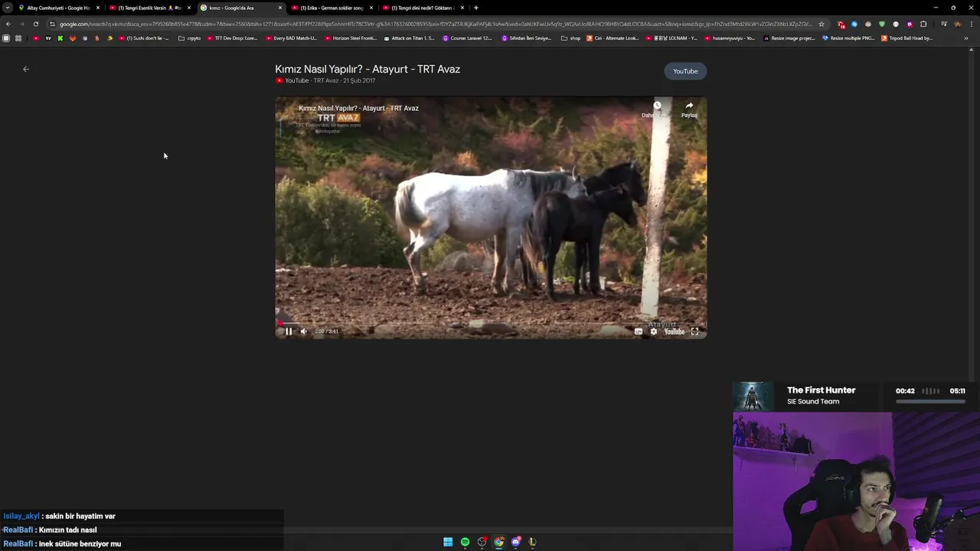
Task: Click chat message 'Kımızın tadı nasıl'
Action: 68,530
